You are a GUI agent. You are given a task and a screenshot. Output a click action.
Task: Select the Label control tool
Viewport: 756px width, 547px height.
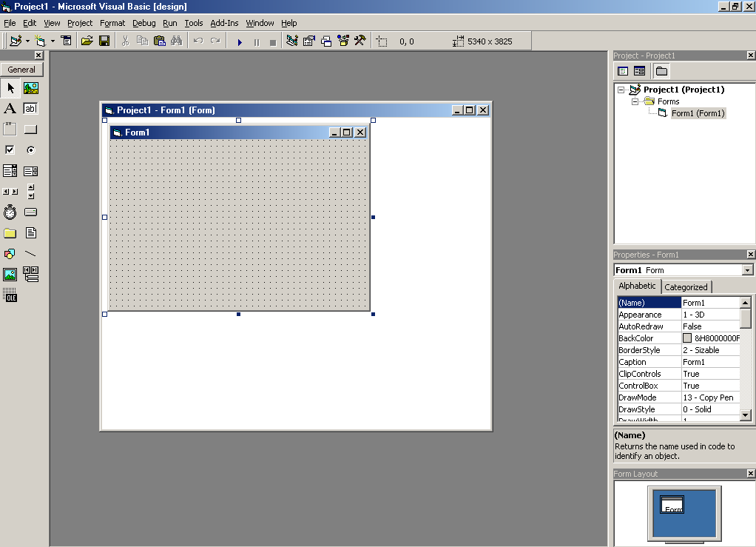[x=10, y=109]
